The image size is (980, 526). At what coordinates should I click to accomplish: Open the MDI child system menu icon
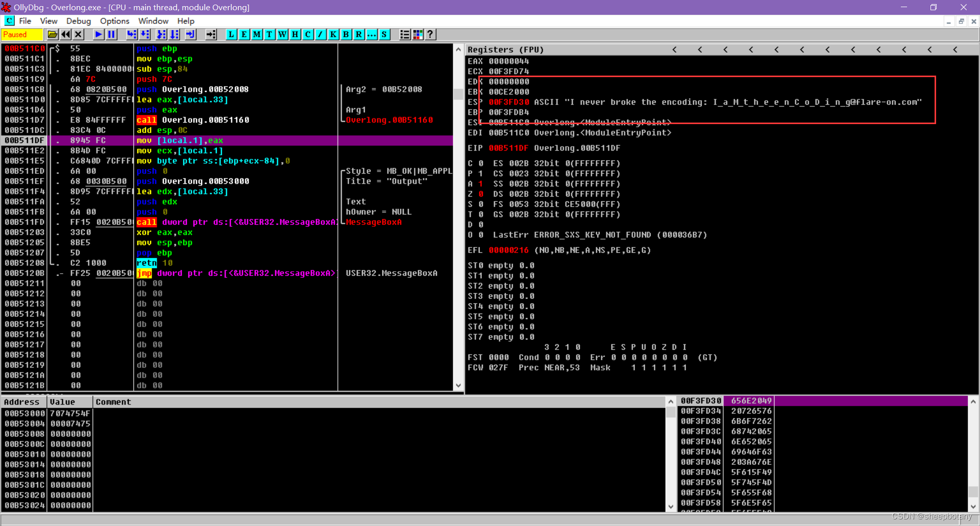point(10,21)
